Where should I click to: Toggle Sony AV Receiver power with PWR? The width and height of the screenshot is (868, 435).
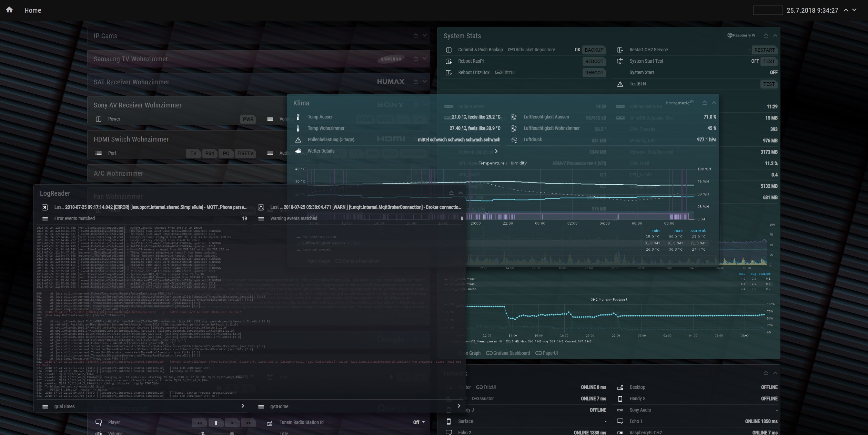pos(248,119)
